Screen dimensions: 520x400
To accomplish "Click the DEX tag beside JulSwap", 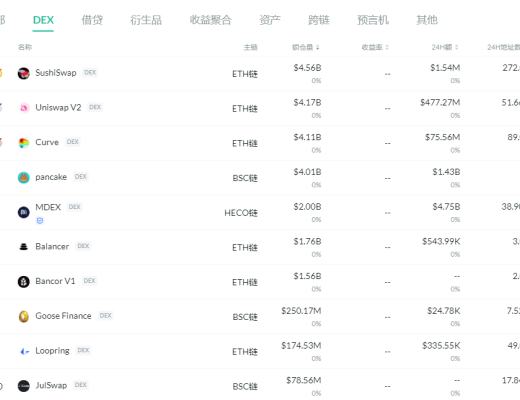I will pos(81,385).
